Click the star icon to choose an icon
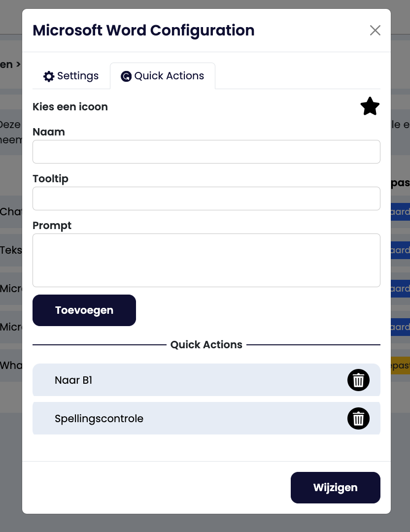Screen dimensions: 410x532 pos(370,106)
